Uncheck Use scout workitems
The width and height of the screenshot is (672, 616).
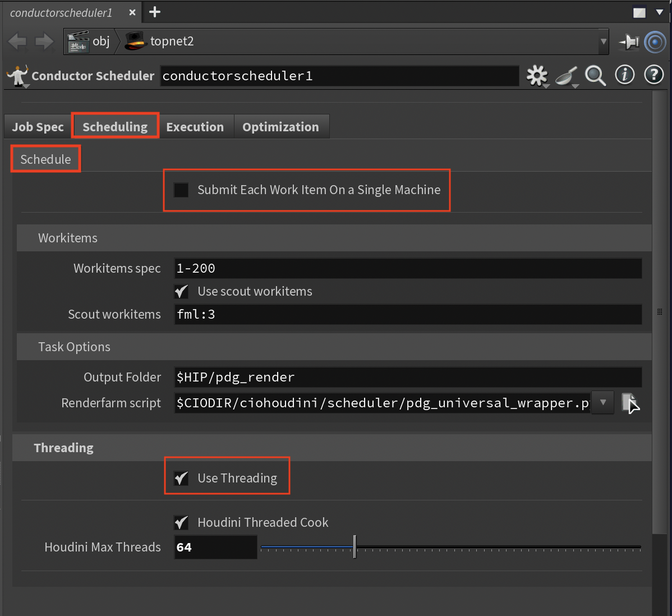(181, 292)
